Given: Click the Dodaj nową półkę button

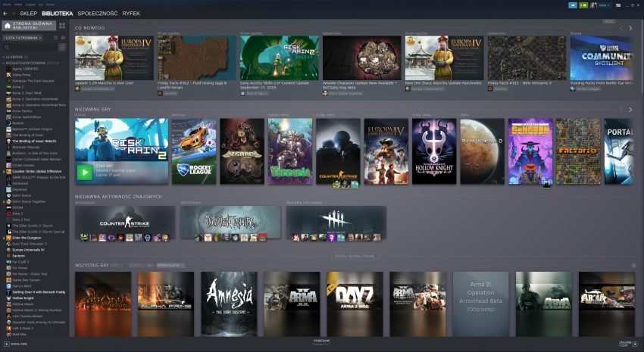Looking at the screenshot, I should [355, 256].
